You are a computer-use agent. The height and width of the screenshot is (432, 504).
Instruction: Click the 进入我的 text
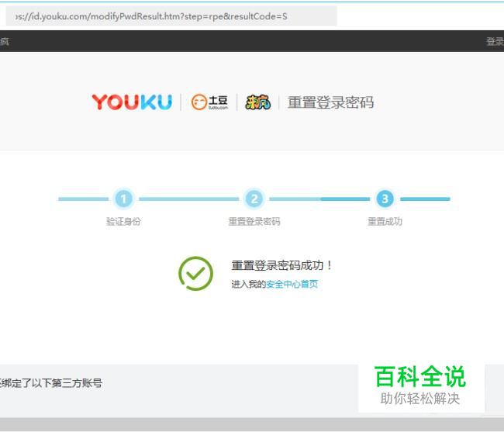(x=248, y=284)
